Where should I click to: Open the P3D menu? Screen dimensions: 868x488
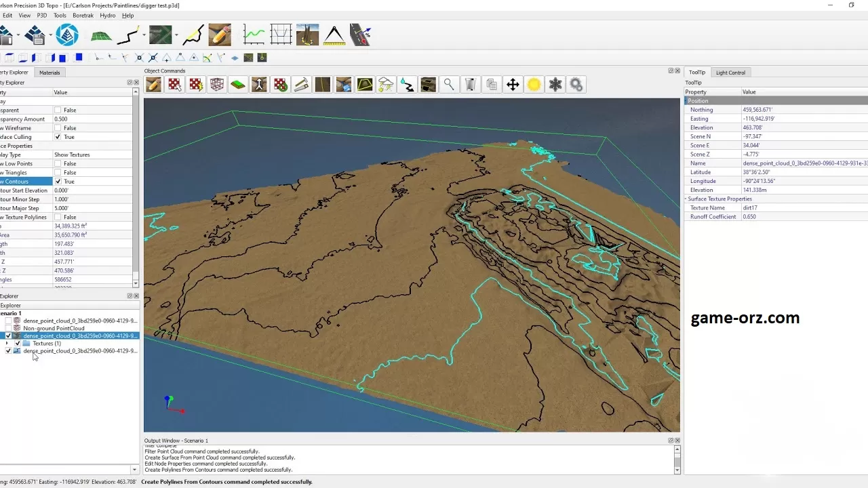pyautogui.click(x=42, y=15)
